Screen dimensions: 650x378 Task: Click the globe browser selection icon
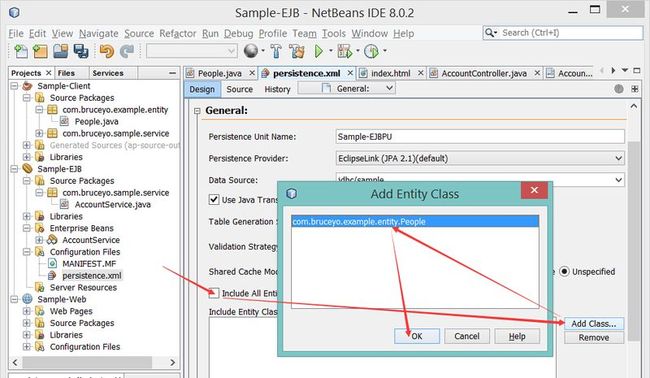pyautogui.click(x=251, y=51)
